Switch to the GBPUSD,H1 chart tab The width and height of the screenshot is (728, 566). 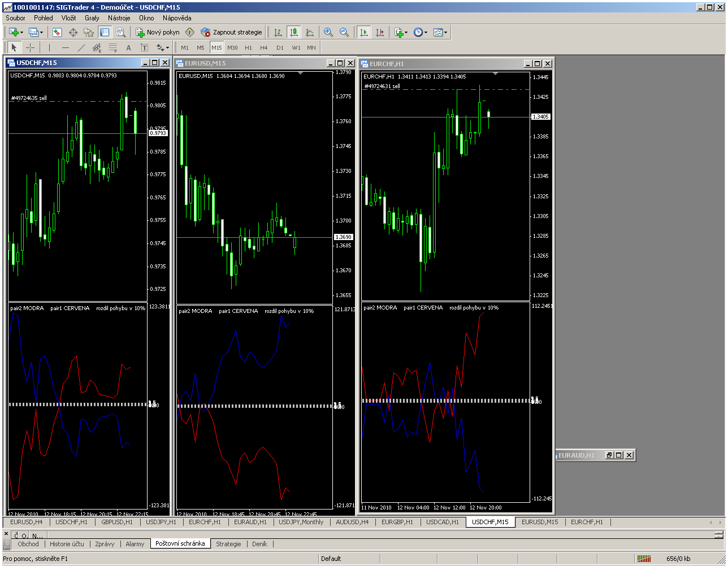(x=117, y=522)
